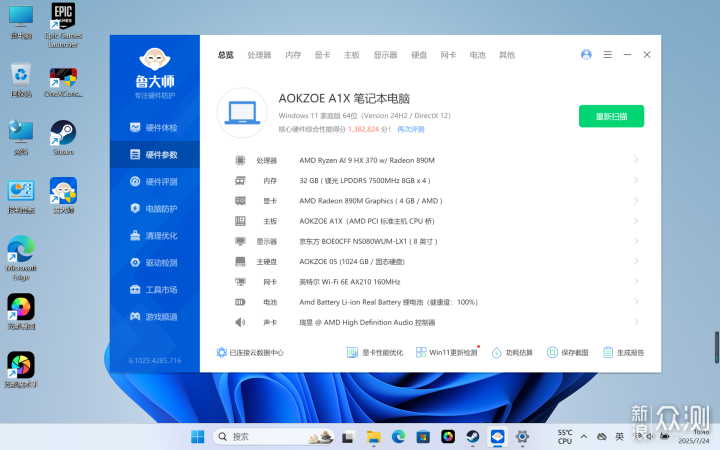The height and width of the screenshot is (450, 720).
Task: Click 已连接云数据中心 status
Action: 250,353
